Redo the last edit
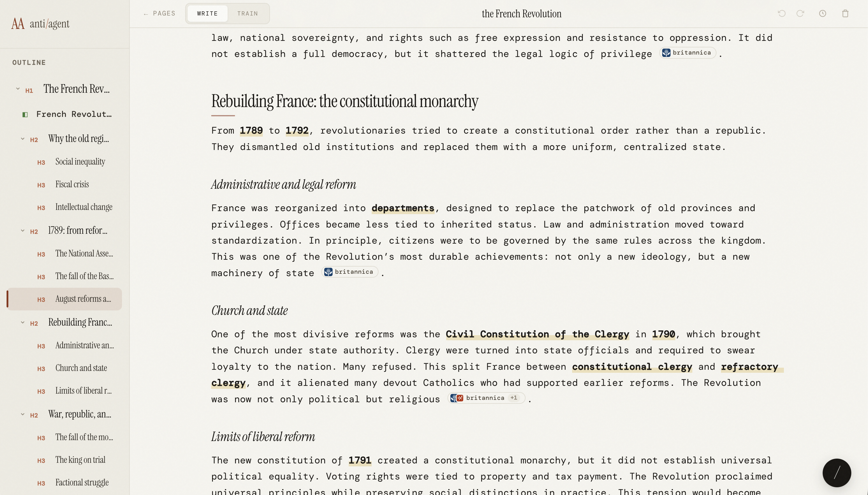The height and width of the screenshot is (495, 868). click(x=800, y=13)
